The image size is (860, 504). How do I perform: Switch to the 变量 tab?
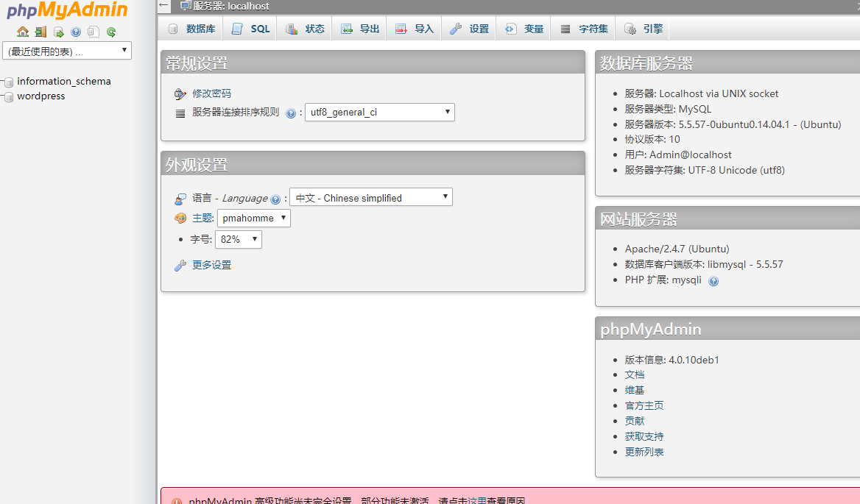(524, 29)
